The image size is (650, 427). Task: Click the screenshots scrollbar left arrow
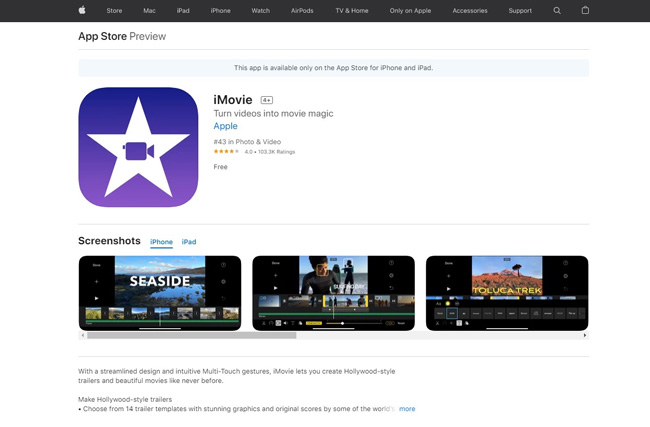83,335
